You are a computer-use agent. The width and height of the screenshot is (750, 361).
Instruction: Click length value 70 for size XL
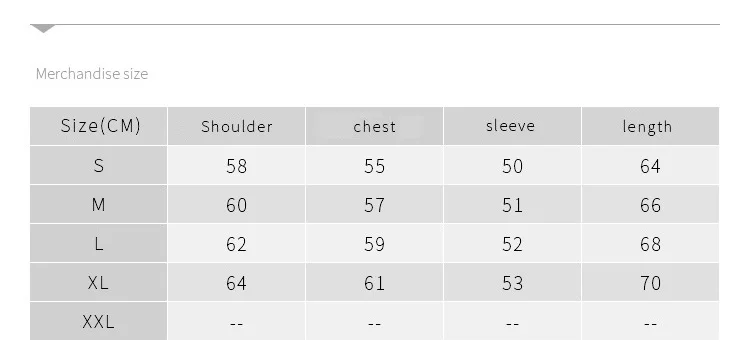coord(650,283)
